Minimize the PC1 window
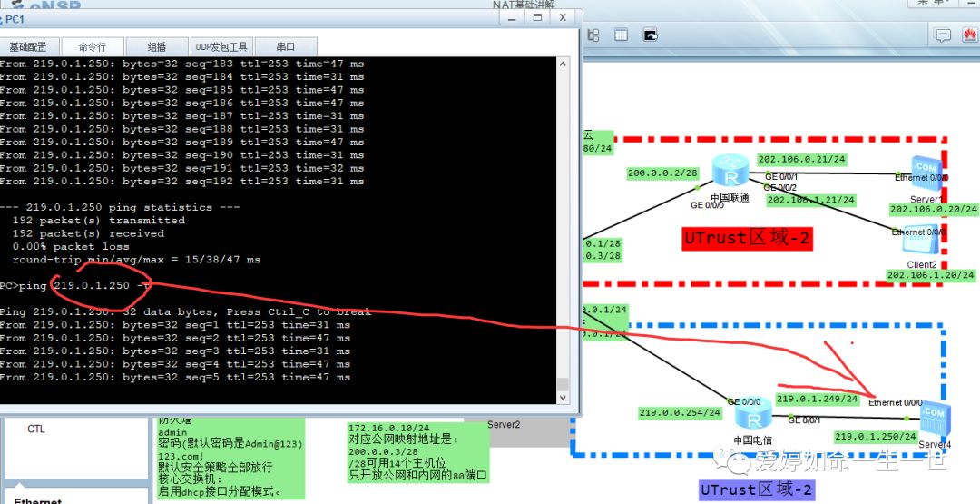The image size is (980, 504). [x=513, y=18]
